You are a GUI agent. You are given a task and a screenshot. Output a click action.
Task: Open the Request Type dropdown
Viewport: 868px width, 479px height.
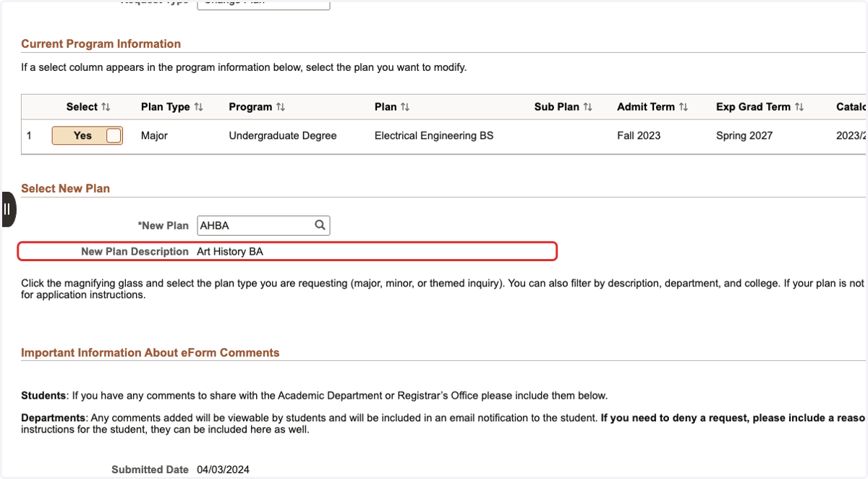click(263, 4)
